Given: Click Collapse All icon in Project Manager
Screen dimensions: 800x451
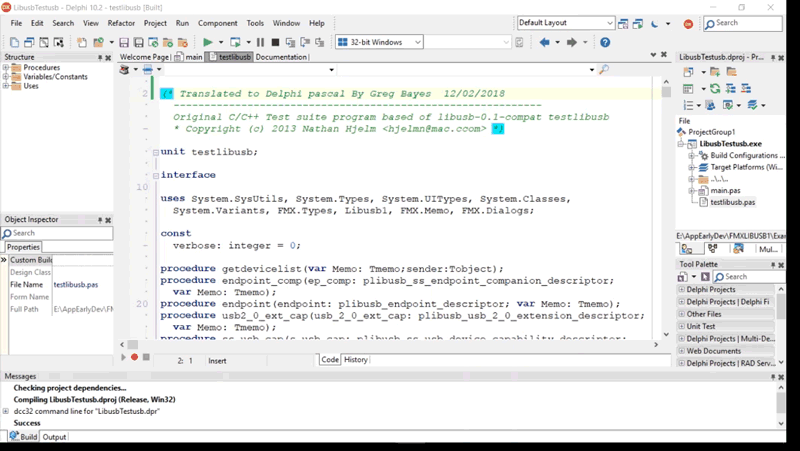Looking at the screenshot, I should tap(746, 88).
